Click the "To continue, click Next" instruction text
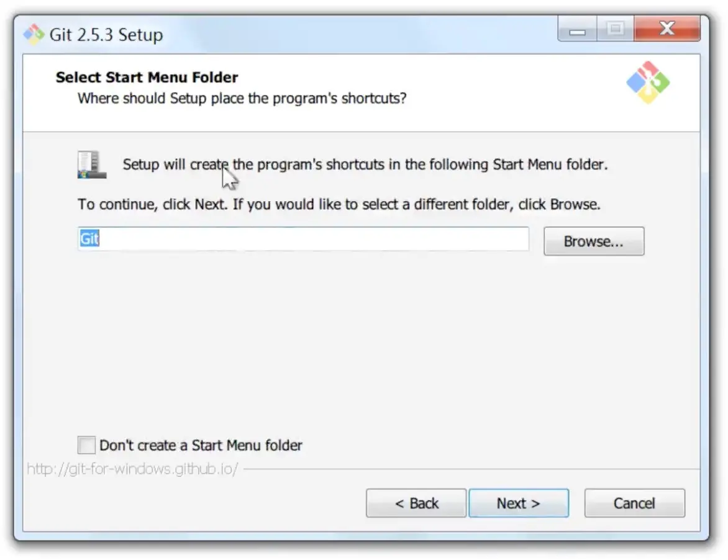The width and height of the screenshot is (728, 560). (339, 204)
